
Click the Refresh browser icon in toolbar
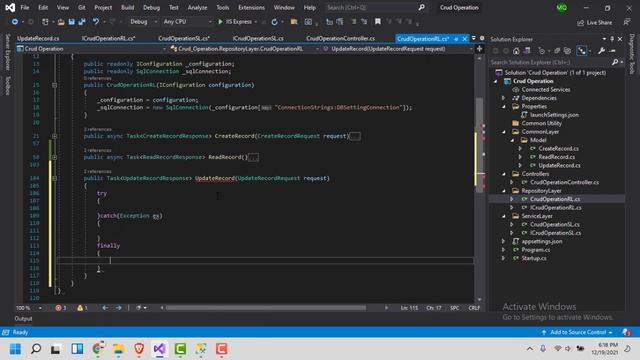[x=274, y=22]
